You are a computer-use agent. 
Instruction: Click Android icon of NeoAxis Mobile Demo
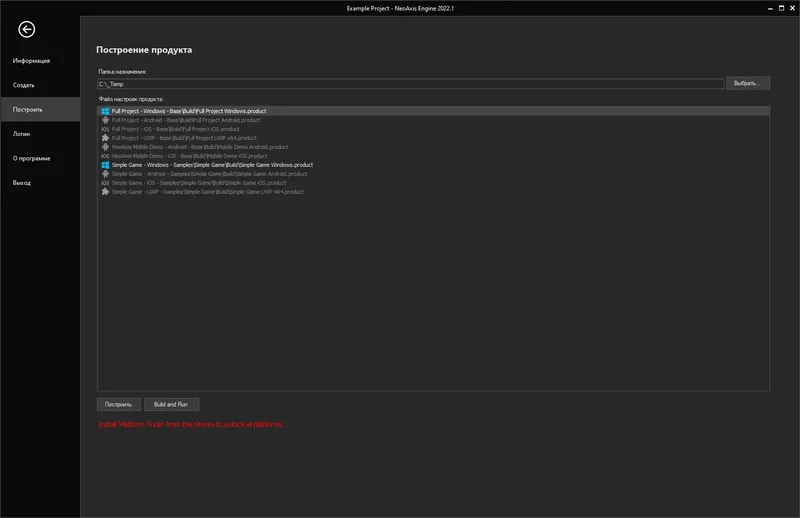105,147
